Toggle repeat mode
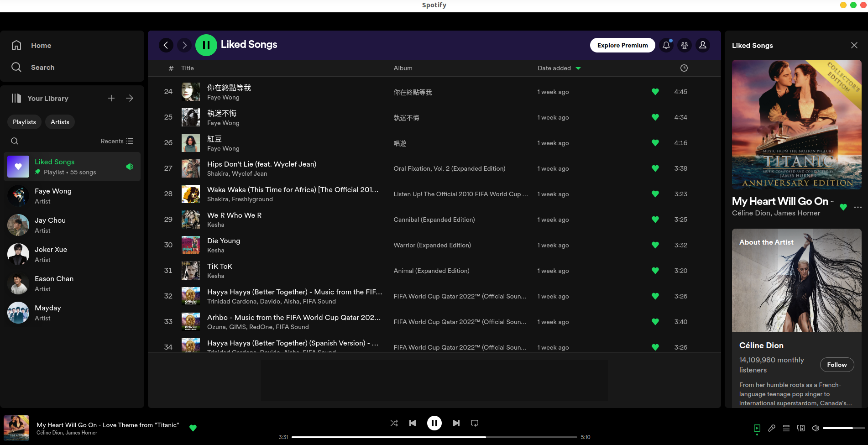This screenshot has width=868, height=445. (x=475, y=423)
